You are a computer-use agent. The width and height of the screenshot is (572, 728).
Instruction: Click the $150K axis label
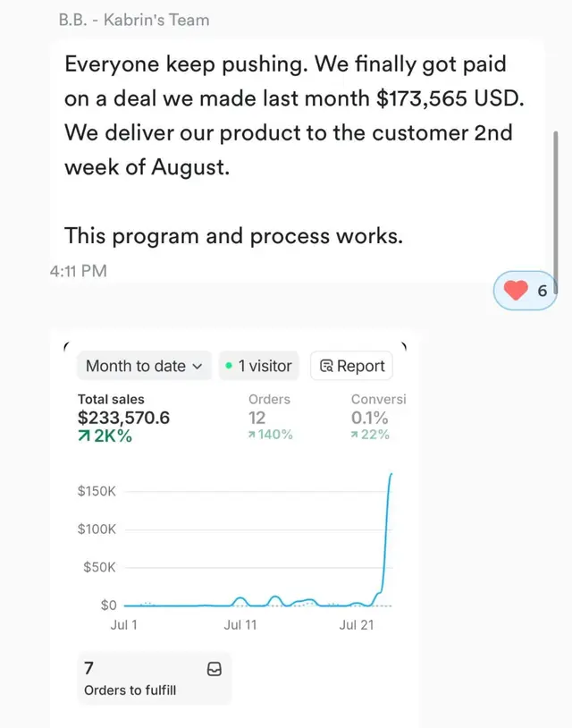tap(97, 491)
